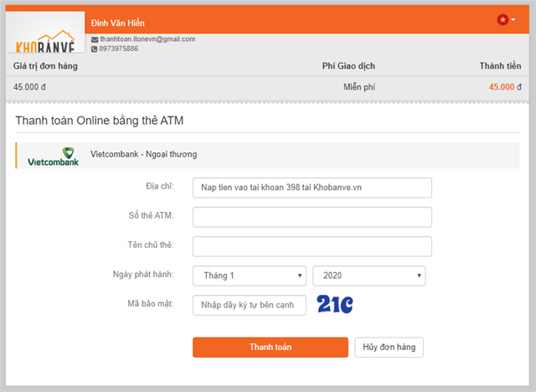Click the Miễn phí fee value
Viewport: 536px width, 392px height.
coord(359,87)
